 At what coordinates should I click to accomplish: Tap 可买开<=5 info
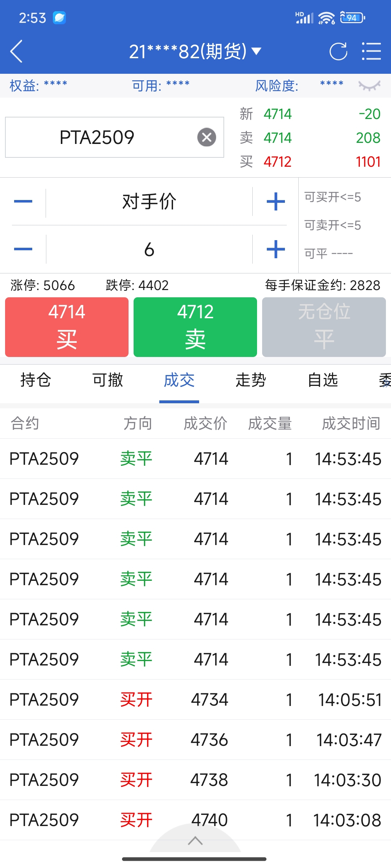pos(332,197)
